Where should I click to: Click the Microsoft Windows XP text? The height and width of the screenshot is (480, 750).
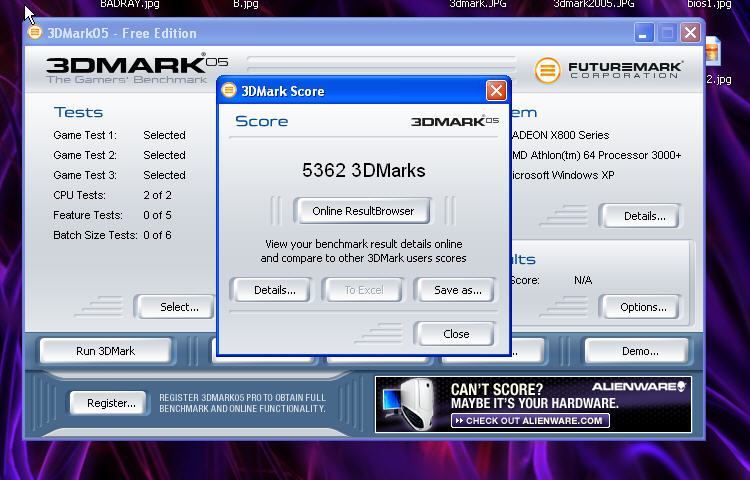point(562,175)
